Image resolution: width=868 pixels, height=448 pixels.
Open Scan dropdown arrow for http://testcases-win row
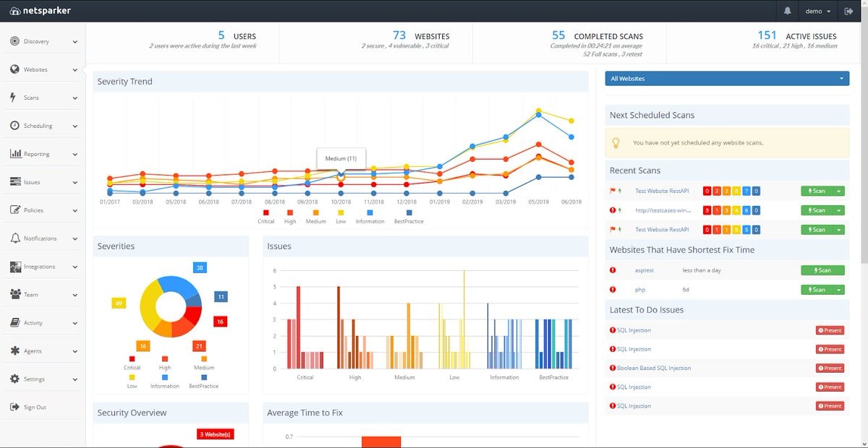click(838, 210)
